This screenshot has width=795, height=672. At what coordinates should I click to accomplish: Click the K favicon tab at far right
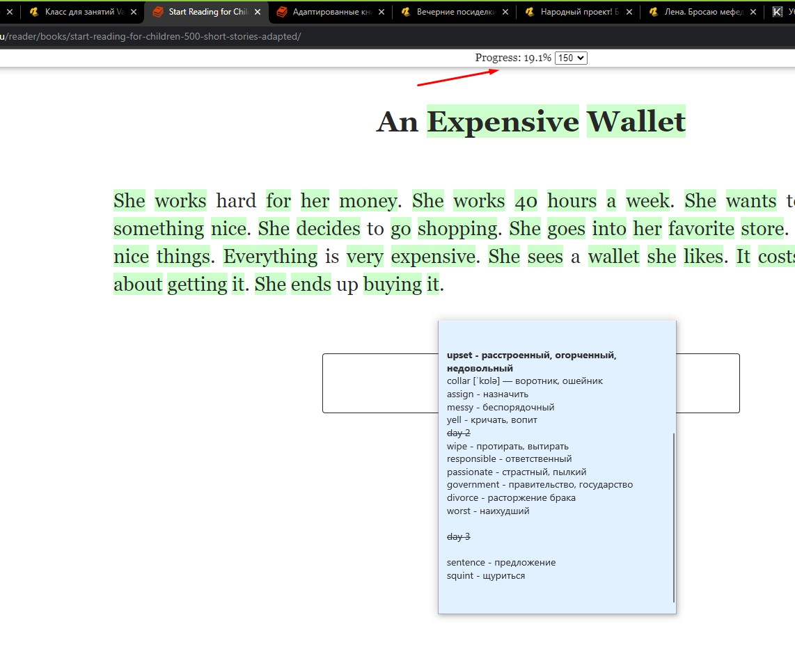777,12
